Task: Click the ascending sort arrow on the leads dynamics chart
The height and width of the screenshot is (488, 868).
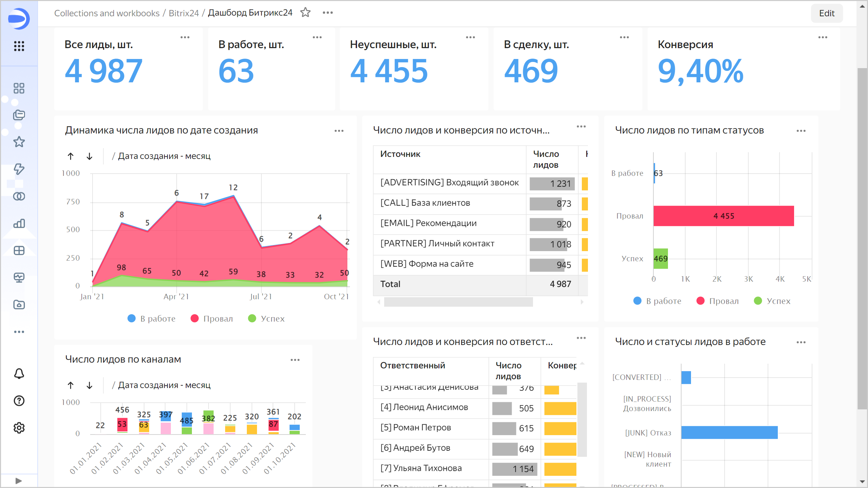Action: point(71,156)
